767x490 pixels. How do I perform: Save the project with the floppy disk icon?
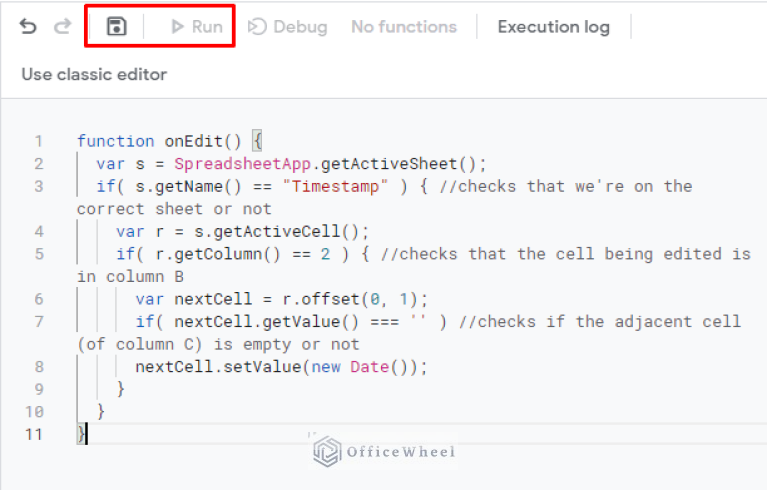coord(116,27)
